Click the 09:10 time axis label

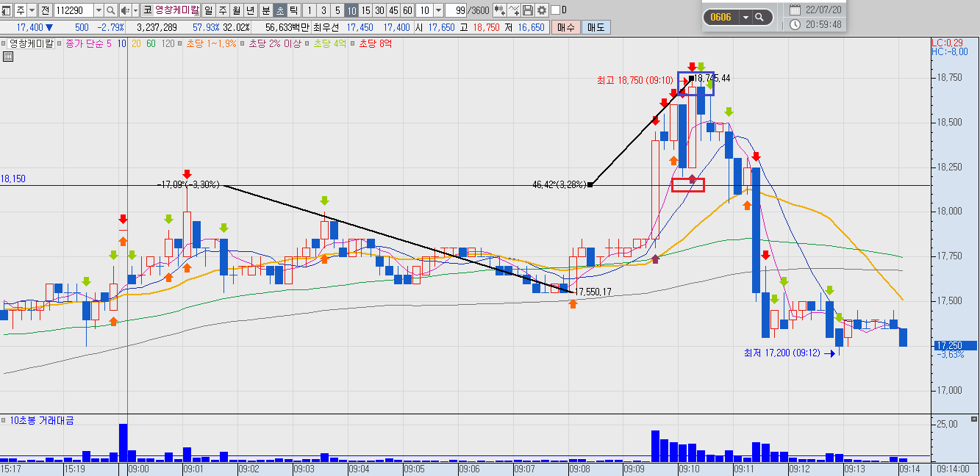pyautogui.click(x=690, y=468)
